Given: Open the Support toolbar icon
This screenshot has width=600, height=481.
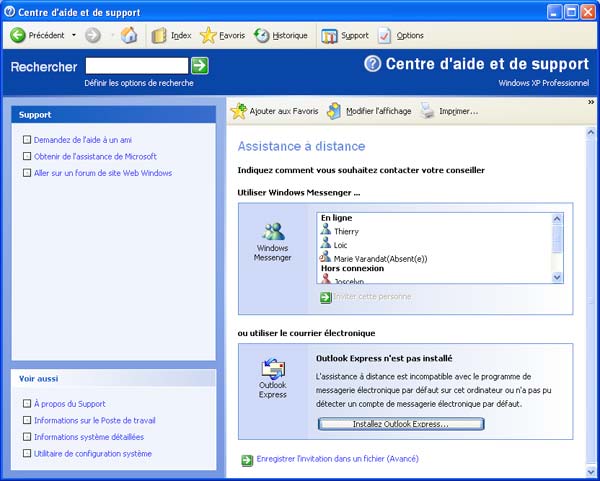Looking at the screenshot, I should 329,36.
